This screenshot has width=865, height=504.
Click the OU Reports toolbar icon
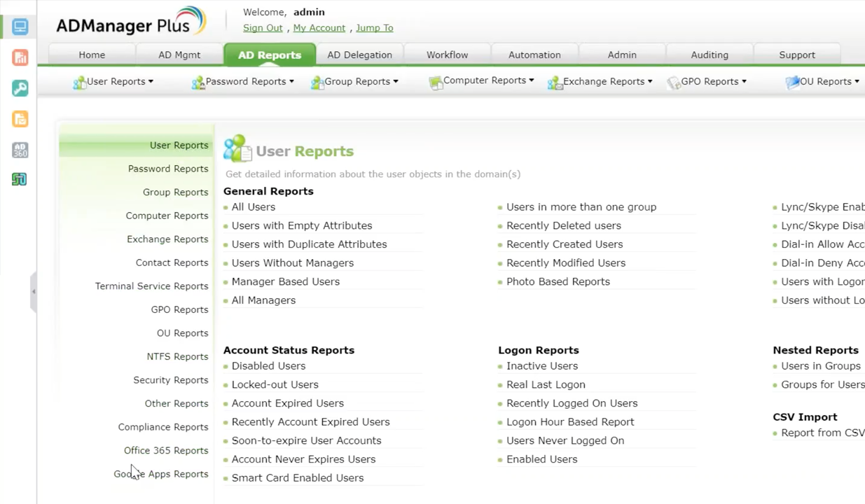pyautogui.click(x=792, y=82)
